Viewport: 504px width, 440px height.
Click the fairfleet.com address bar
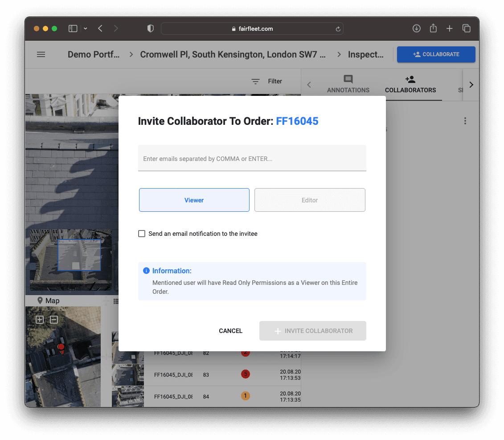point(252,29)
